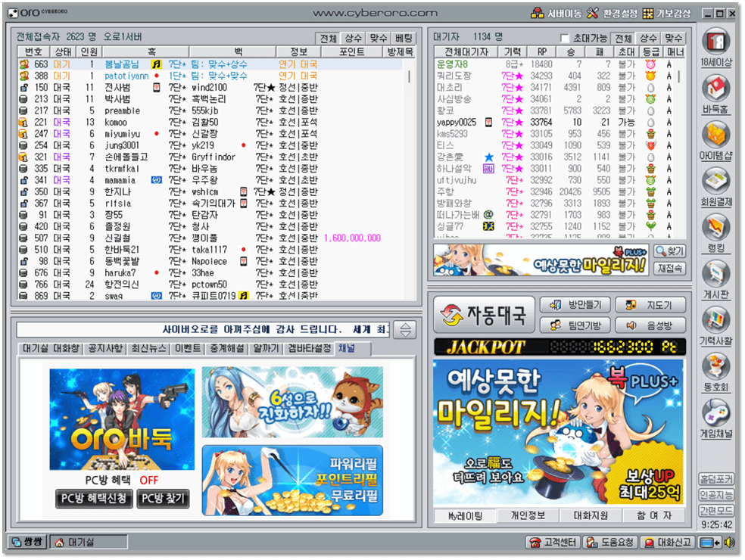Click the 지도기 teaching game button
This screenshot has height=560, width=745.
point(650,305)
